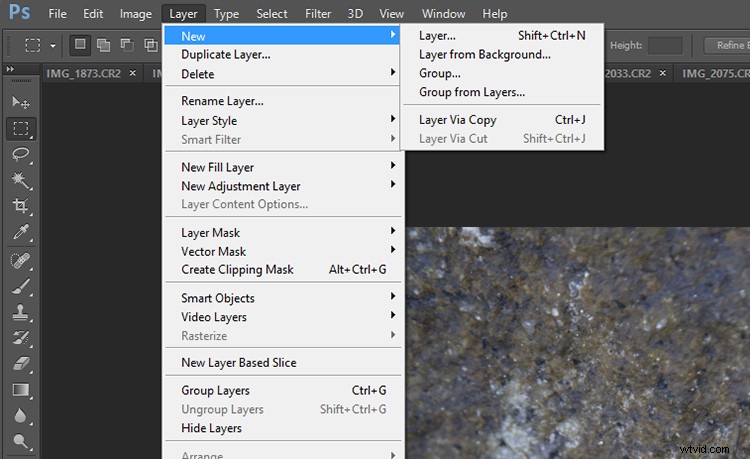Open the Filter menu
The image size is (750, 459).
[x=318, y=14]
